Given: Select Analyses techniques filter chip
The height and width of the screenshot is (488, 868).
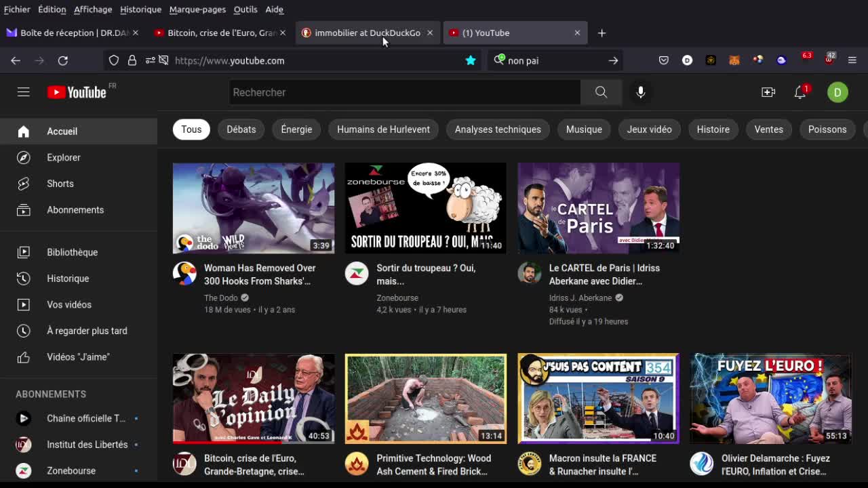Looking at the screenshot, I should [498, 129].
